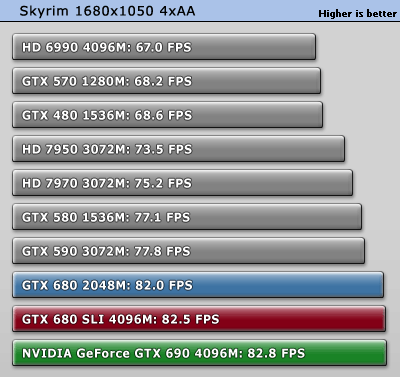400x377 pixels.
Task: Click the HD 7950 3072M 73.5 FPS bar
Action: point(178,149)
